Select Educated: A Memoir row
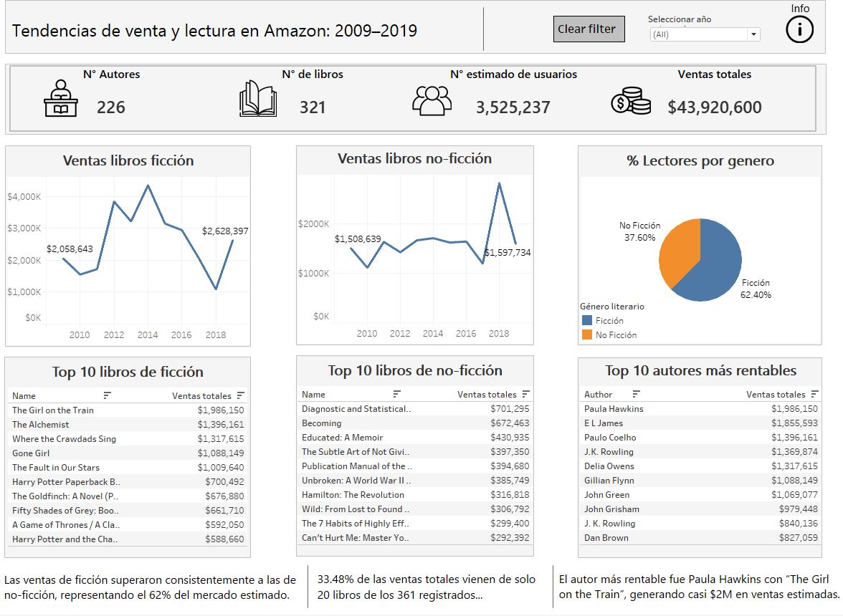843x616 pixels. click(415, 437)
